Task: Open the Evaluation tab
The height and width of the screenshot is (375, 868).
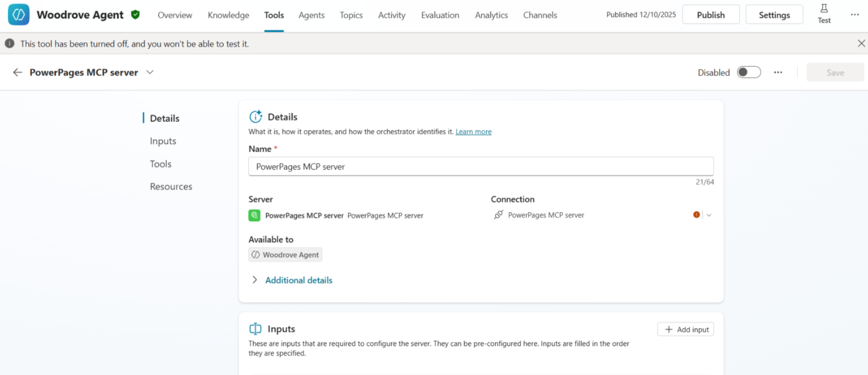Action: [x=440, y=15]
